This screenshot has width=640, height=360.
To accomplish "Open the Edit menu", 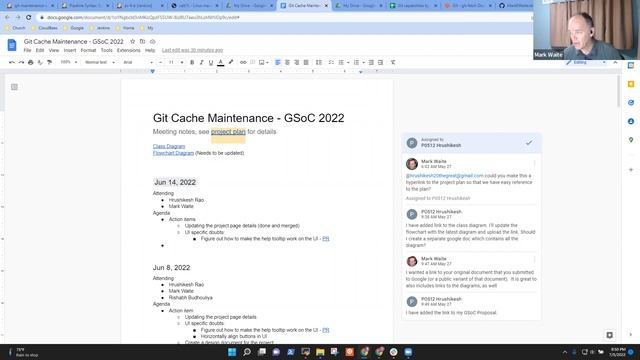I will tap(40, 50).
